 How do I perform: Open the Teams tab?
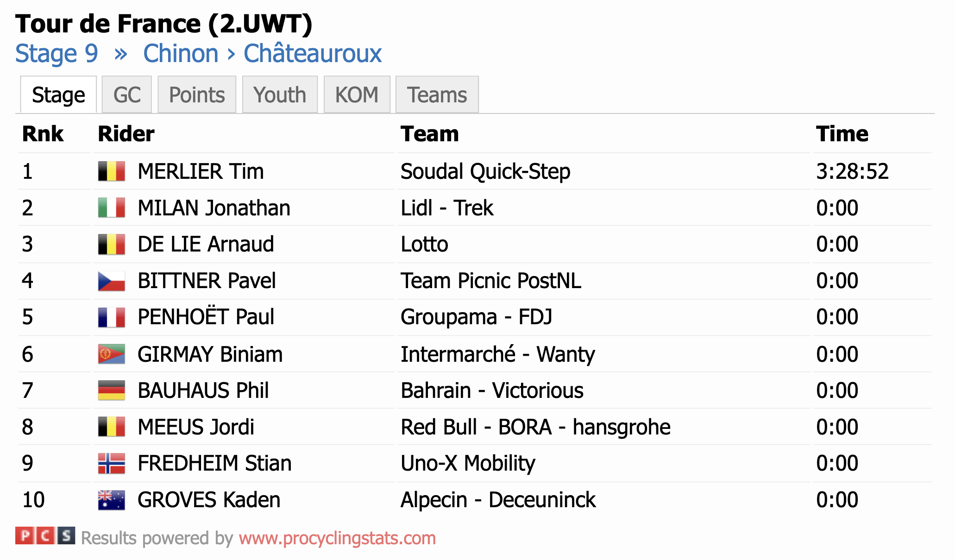437,94
